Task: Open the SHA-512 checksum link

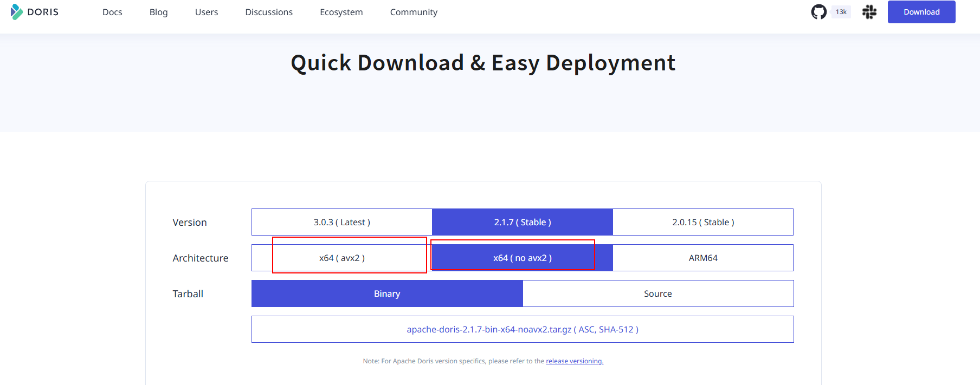Action: [x=616, y=329]
